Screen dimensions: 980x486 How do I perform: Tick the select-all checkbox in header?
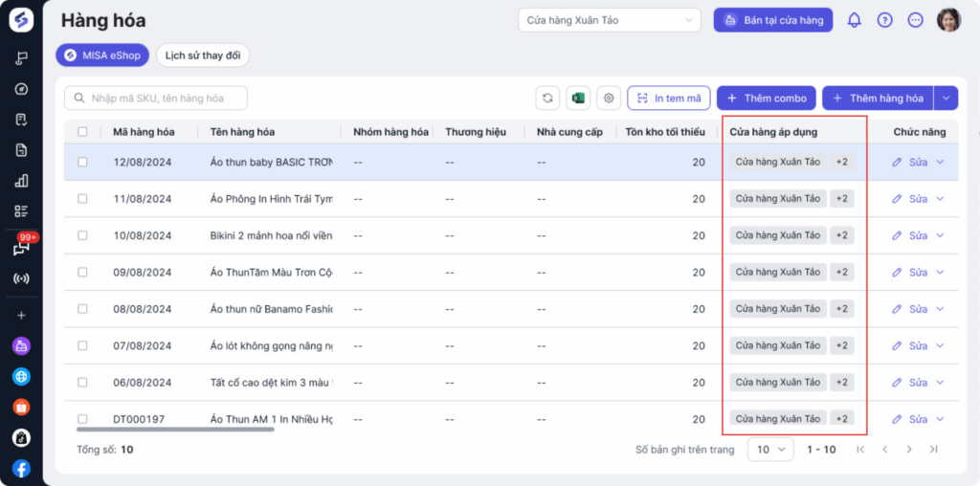(82, 132)
